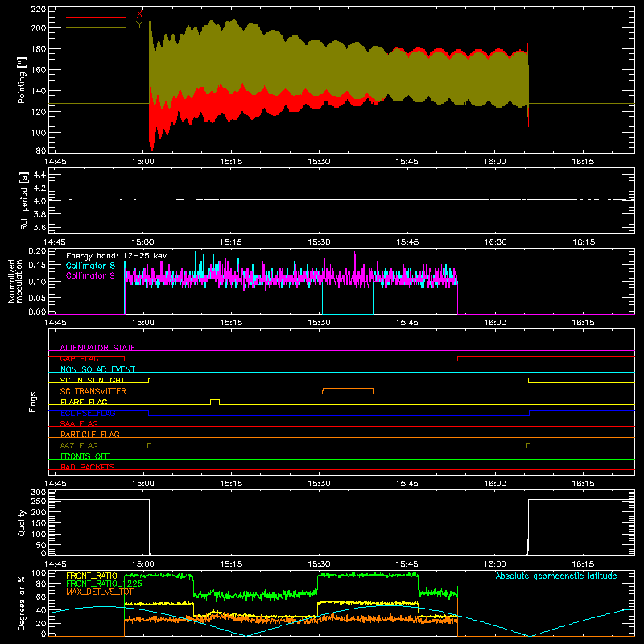This screenshot has height=644, width=644.
Task: Select the yellow FRONT_RATIO legend entry
Action: [x=92, y=576]
